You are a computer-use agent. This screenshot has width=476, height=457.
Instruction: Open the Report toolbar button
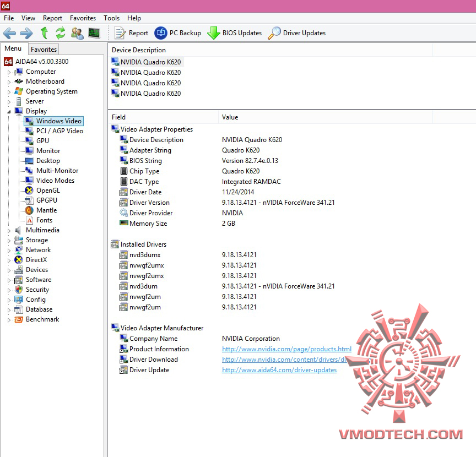131,33
